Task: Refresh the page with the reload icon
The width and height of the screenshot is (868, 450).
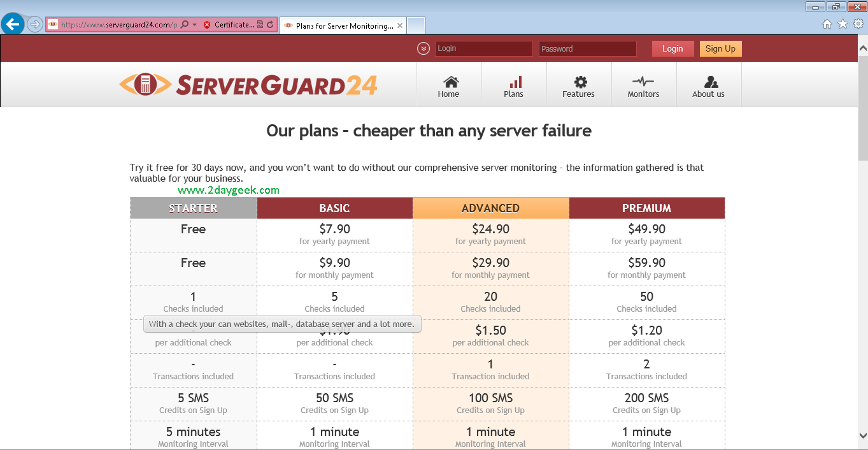Action: [x=270, y=25]
